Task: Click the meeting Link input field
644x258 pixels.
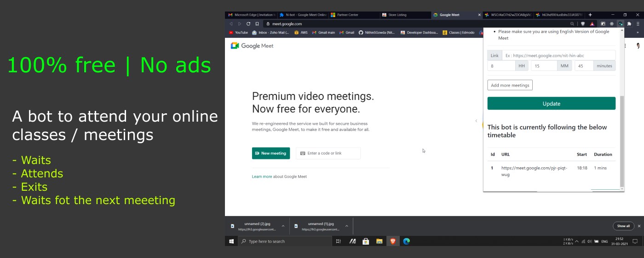Action: point(558,55)
